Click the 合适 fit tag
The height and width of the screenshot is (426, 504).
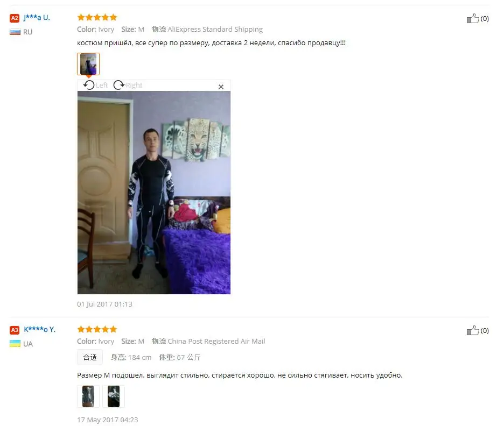coord(90,357)
